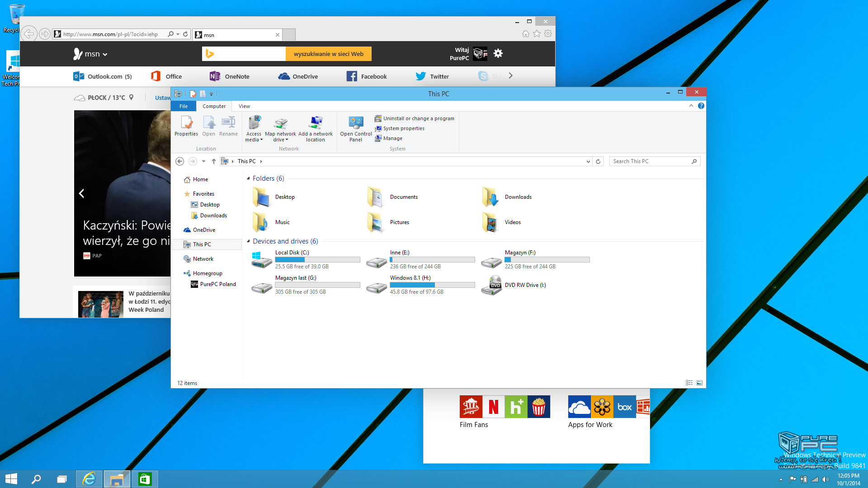Select OneDrive in the navigation pane

[199, 230]
